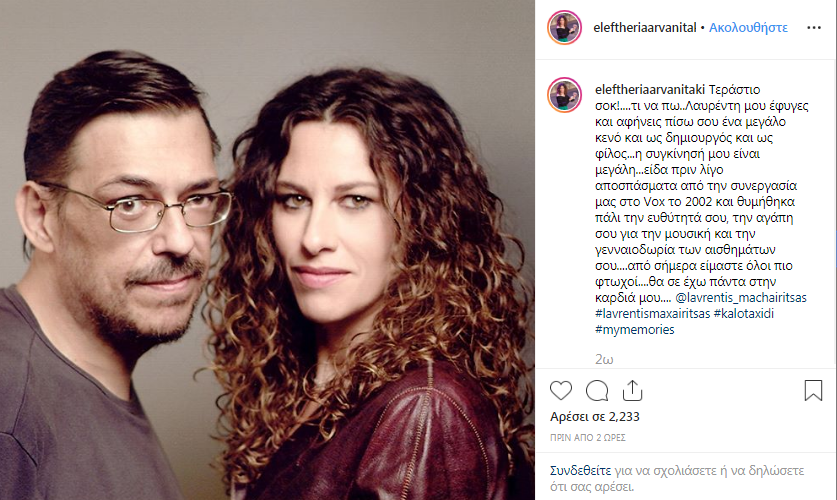The image size is (837, 500).
Task: Open the profile avatar in the post header
Action: pos(564,27)
